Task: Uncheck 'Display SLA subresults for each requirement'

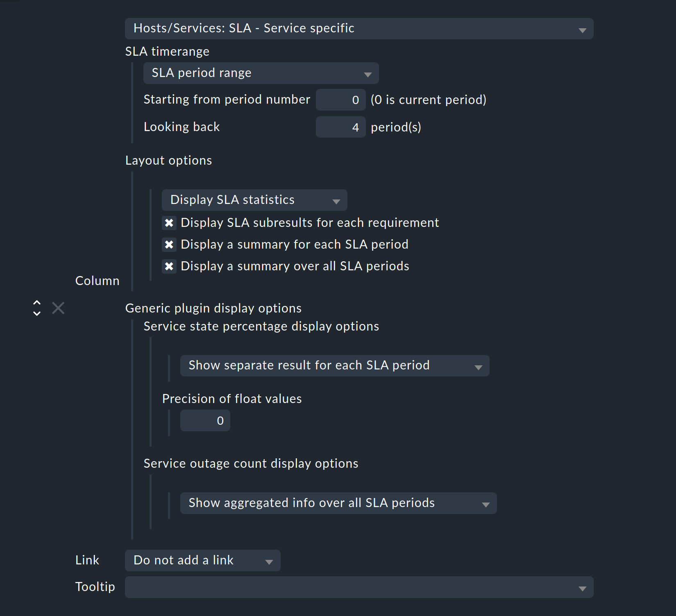Action: pyautogui.click(x=169, y=223)
